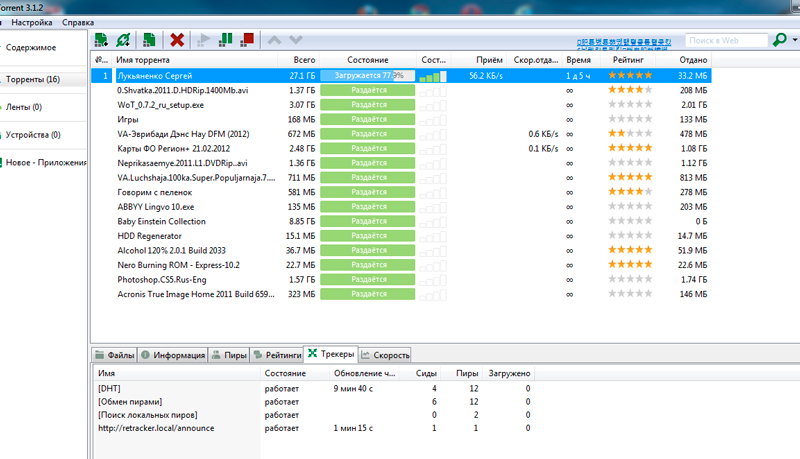800x459 pixels.
Task: Switch to the Трекеры tab
Action: 331,354
